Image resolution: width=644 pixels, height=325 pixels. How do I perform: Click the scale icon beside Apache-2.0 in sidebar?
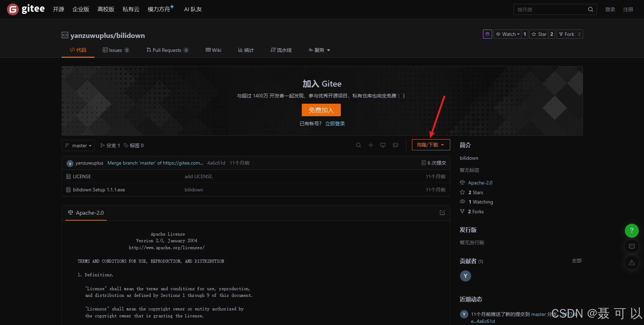(x=462, y=182)
